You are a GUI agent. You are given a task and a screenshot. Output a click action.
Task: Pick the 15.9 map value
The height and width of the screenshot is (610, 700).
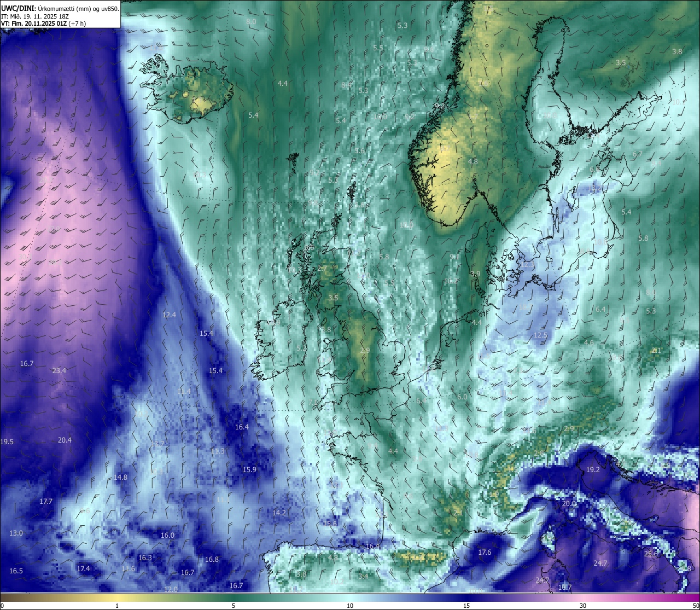click(249, 470)
